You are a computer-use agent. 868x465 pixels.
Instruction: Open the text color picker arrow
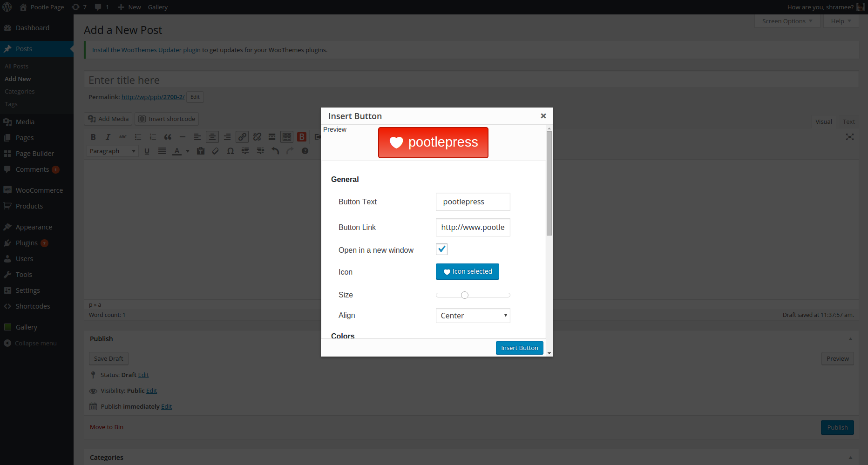click(x=188, y=151)
